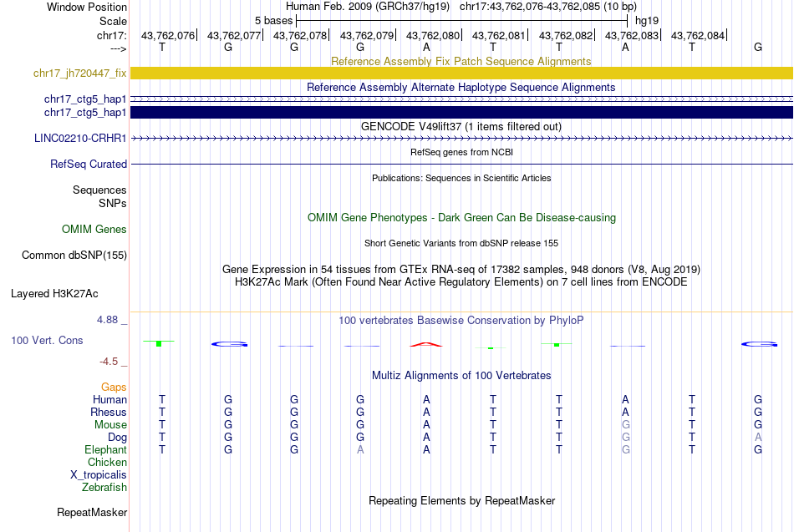Select the Human species row label

click(x=109, y=400)
